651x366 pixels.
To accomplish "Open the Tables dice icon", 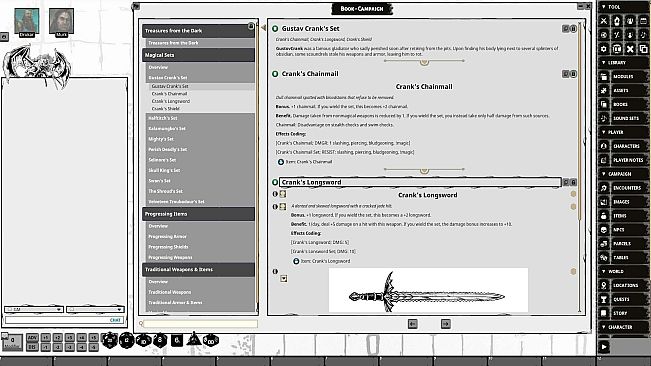I will (x=604, y=258).
